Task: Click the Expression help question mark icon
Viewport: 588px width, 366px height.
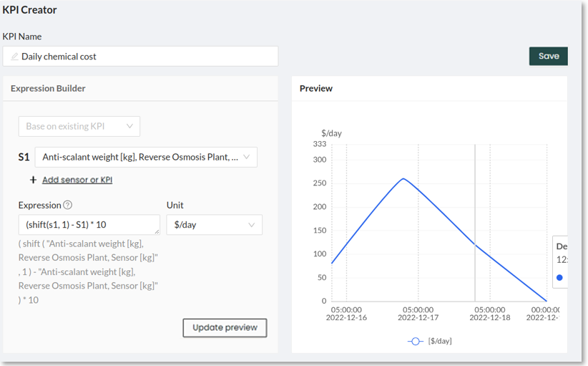Action: [x=68, y=205]
